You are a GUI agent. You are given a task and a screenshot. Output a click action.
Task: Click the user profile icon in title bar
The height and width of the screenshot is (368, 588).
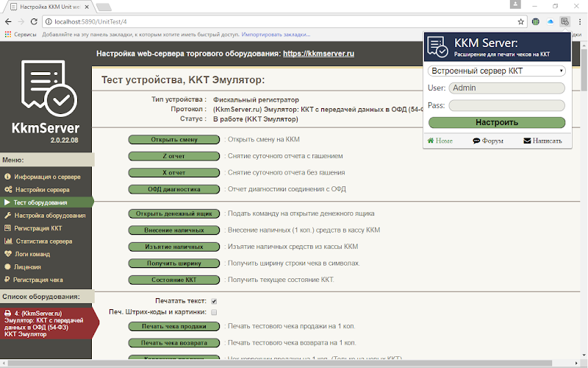pos(515,4)
